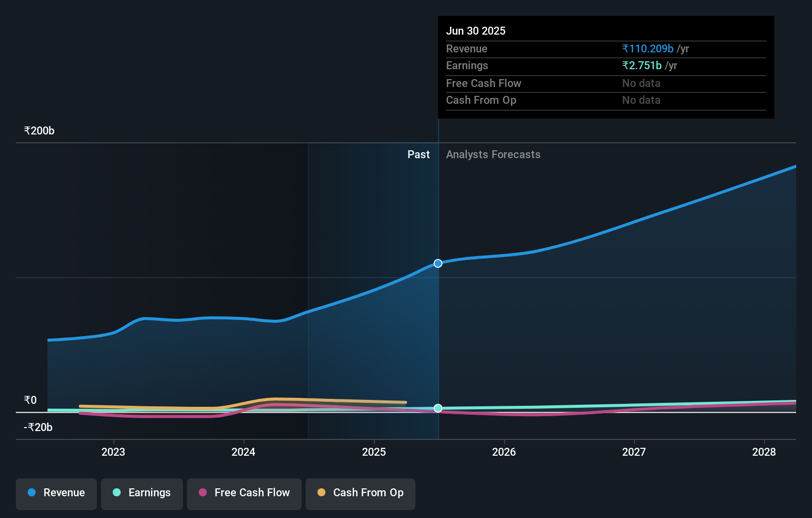Click the Free Cash Flow legend color dot
This screenshot has width=812, height=518.
pos(202,493)
